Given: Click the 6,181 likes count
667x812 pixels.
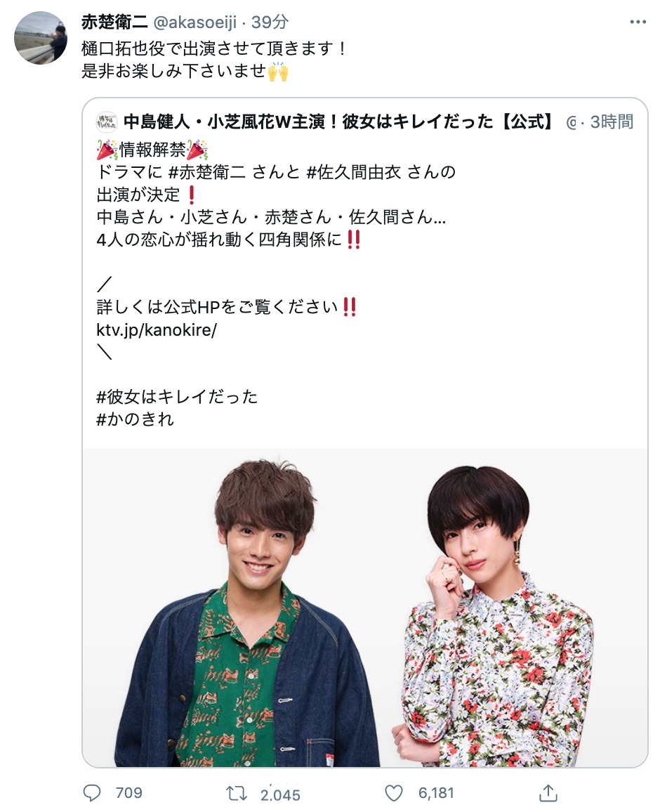Looking at the screenshot, I should 436,793.
